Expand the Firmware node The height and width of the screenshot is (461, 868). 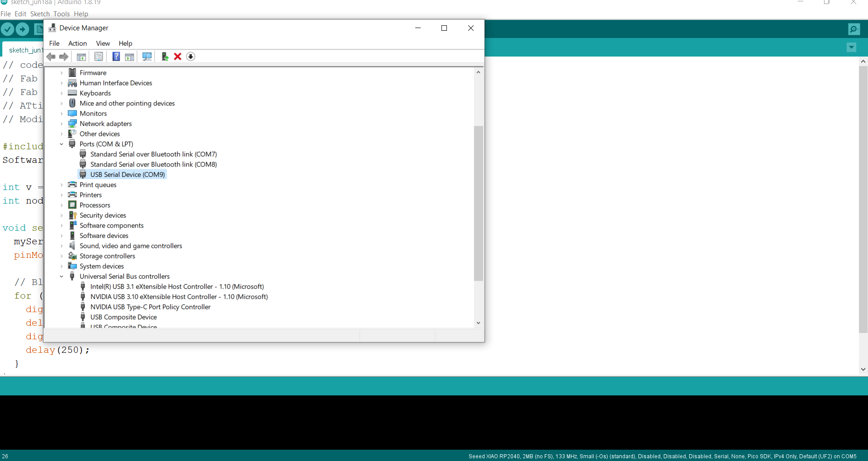[x=62, y=72]
